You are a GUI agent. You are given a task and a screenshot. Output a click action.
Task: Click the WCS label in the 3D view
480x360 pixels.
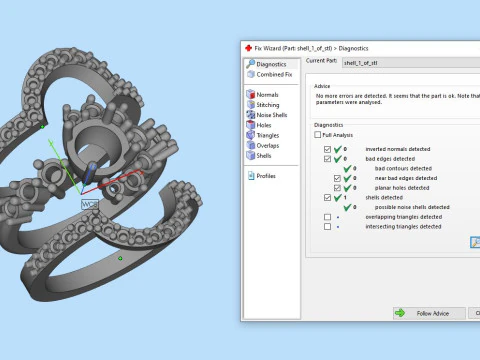(x=90, y=204)
